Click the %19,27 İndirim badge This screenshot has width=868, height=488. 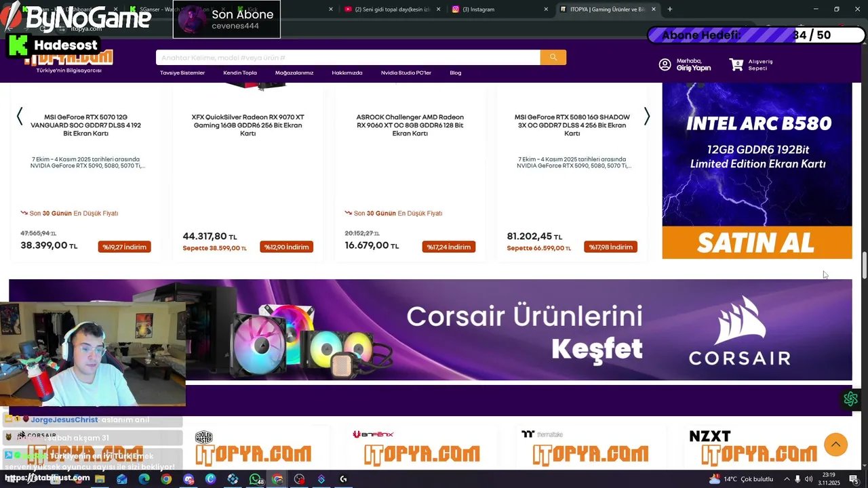click(125, 247)
